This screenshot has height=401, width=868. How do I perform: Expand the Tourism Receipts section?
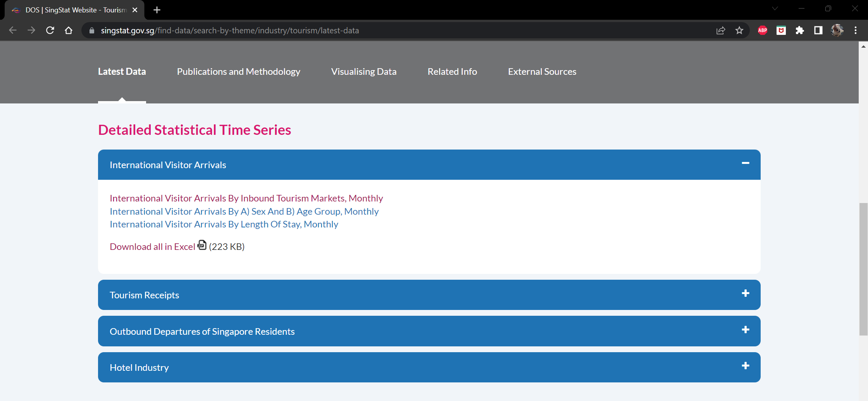click(745, 294)
